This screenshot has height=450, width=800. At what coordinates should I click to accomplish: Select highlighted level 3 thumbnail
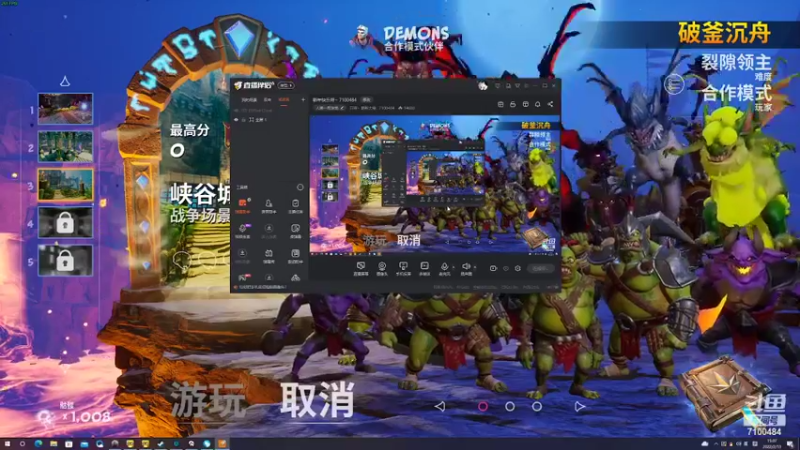[65, 184]
